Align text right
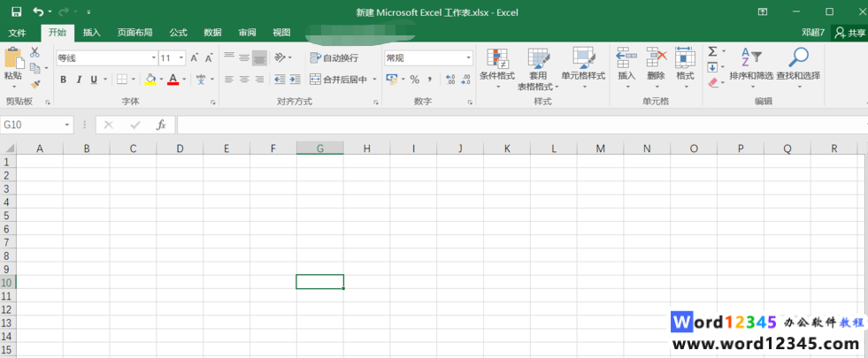Image resolution: width=868 pixels, height=358 pixels. point(259,80)
